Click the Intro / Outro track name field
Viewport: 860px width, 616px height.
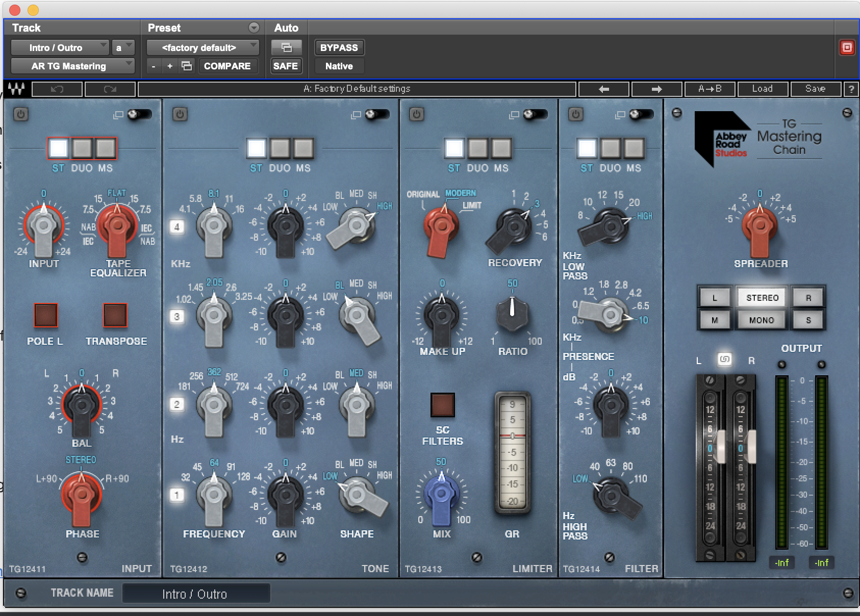196,594
